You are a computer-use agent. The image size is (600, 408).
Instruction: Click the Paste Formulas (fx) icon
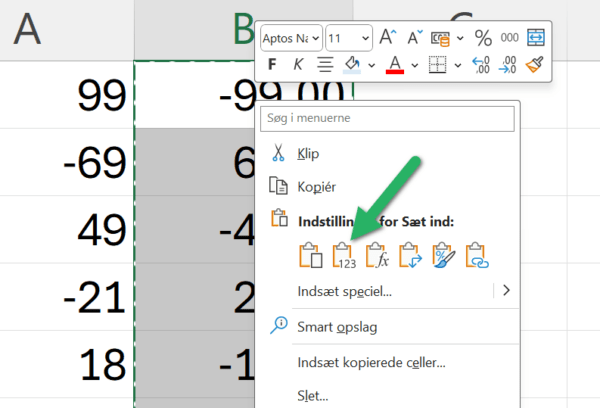click(377, 256)
